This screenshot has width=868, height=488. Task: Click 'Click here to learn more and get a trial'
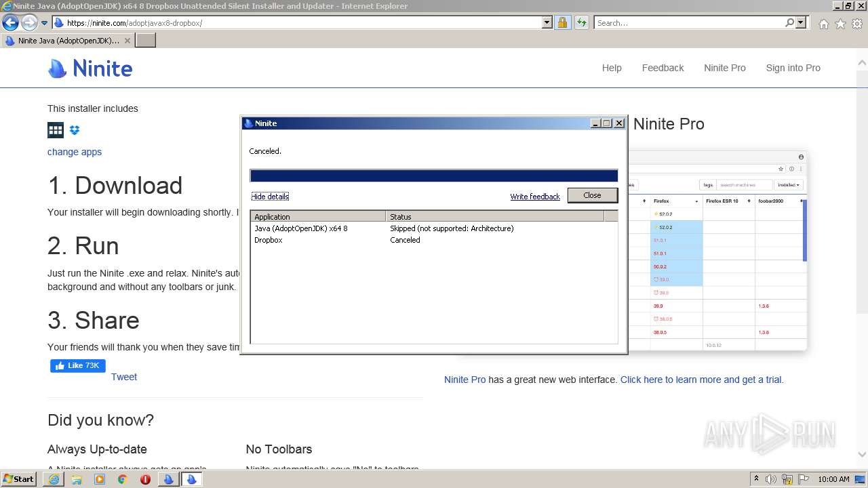[x=701, y=380]
